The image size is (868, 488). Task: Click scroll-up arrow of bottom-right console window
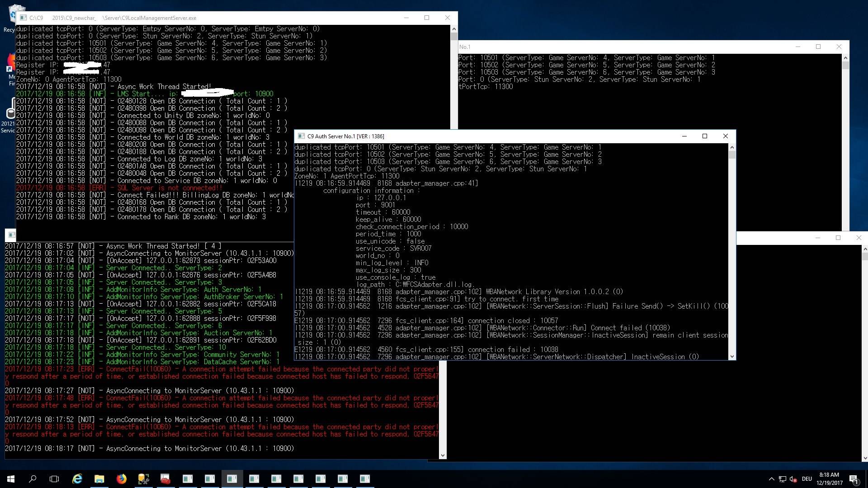[865, 249]
